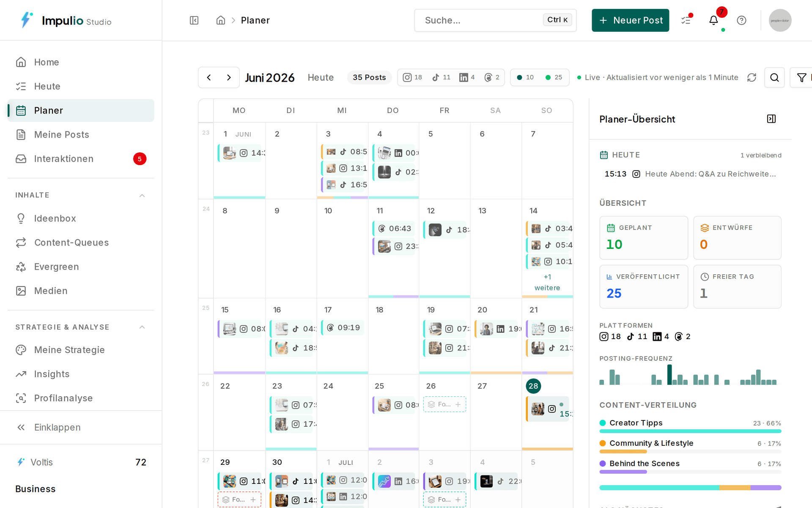Open the calendar search magnifier
Viewport: 812px width, 508px height.
[x=774, y=77]
